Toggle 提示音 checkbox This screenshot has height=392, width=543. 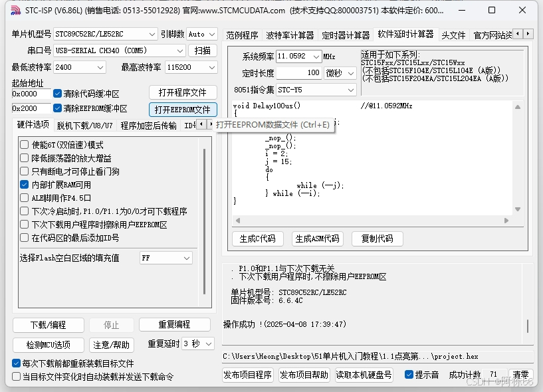tap(409, 375)
